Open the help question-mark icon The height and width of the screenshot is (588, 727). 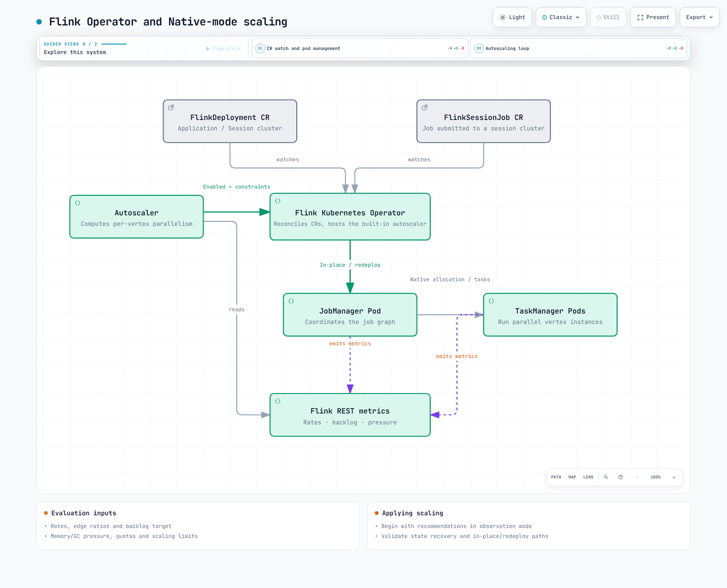[621, 477]
